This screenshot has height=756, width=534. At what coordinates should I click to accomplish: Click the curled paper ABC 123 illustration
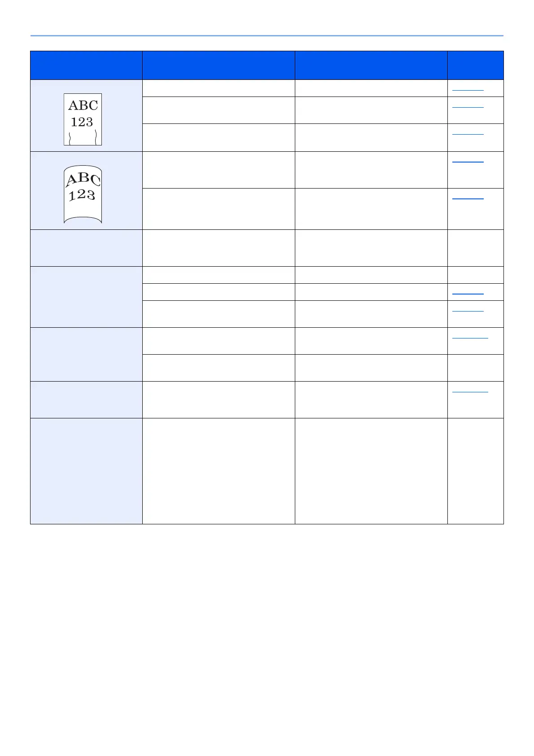[83, 194]
